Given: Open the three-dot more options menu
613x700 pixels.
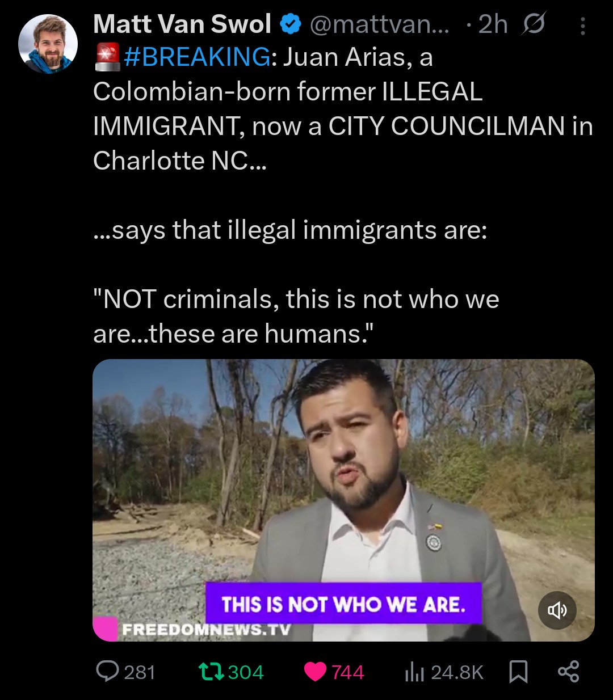Looking at the screenshot, I should click(582, 26).
